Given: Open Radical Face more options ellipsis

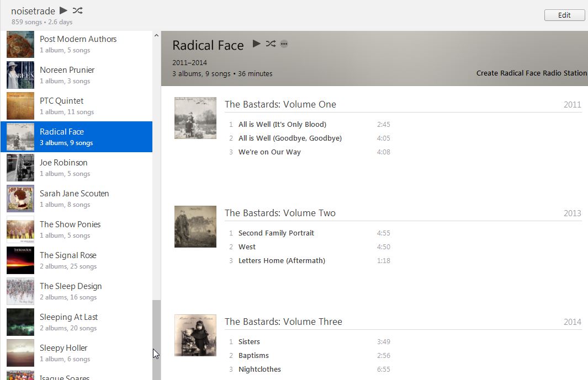Looking at the screenshot, I should click(x=284, y=44).
